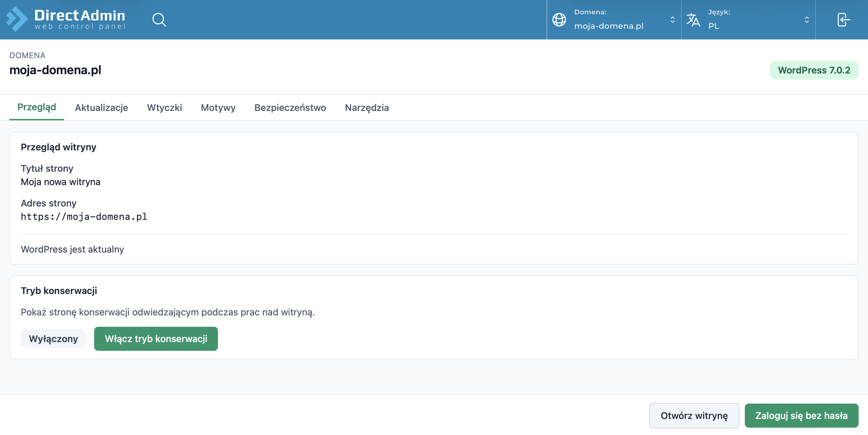Viewport: 868px width, 435px height.
Task: Click the translate language icon
Action: (x=693, y=20)
